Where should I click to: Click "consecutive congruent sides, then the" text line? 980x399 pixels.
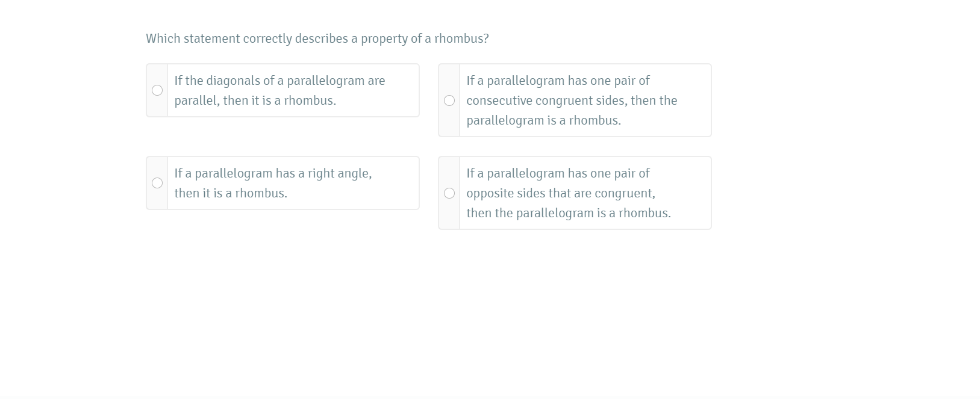coord(572,101)
